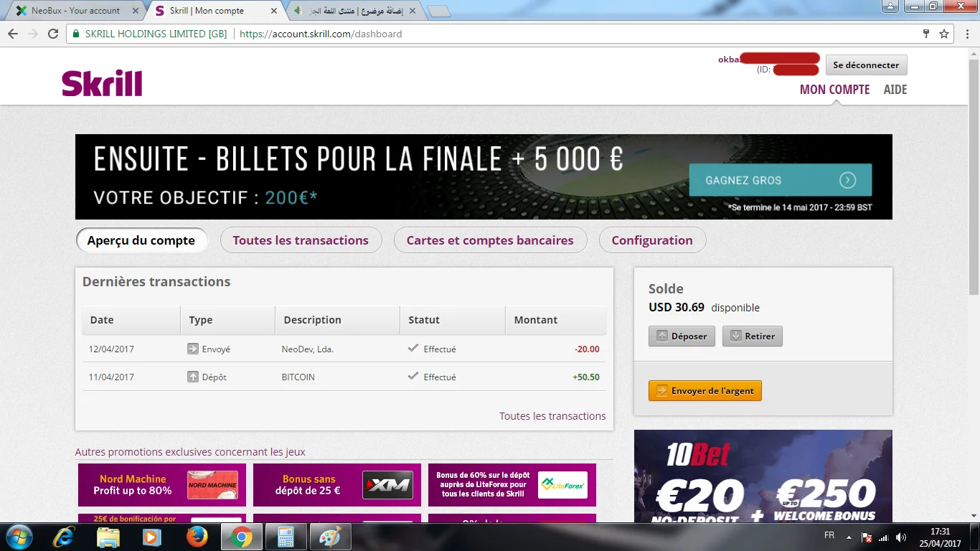Open the Toutes les transactions tab
Image resolution: width=980 pixels, height=551 pixels.
click(301, 240)
